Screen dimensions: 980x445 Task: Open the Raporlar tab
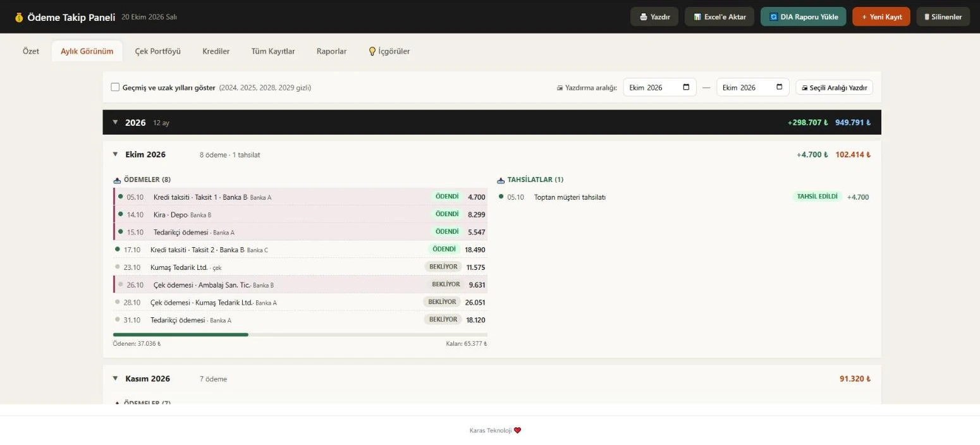(x=332, y=51)
